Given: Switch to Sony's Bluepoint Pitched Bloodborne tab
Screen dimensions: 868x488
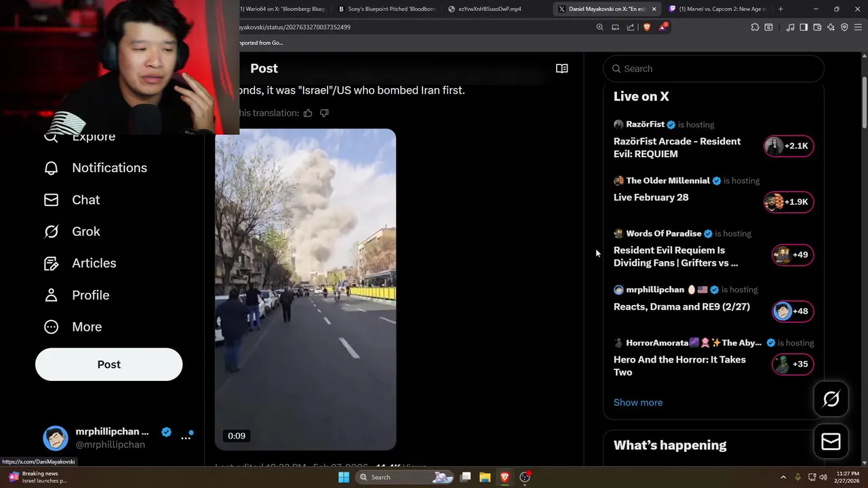Looking at the screenshot, I should [387, 9].
